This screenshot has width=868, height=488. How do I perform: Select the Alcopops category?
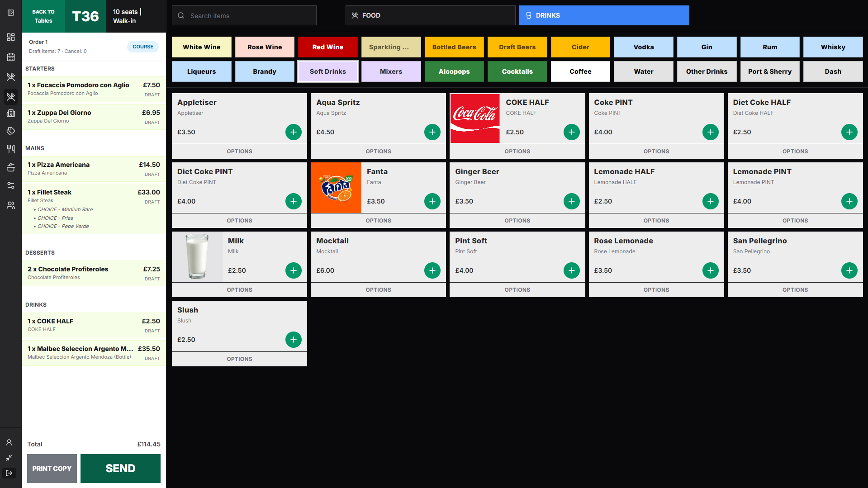click(x=454, y=71)
